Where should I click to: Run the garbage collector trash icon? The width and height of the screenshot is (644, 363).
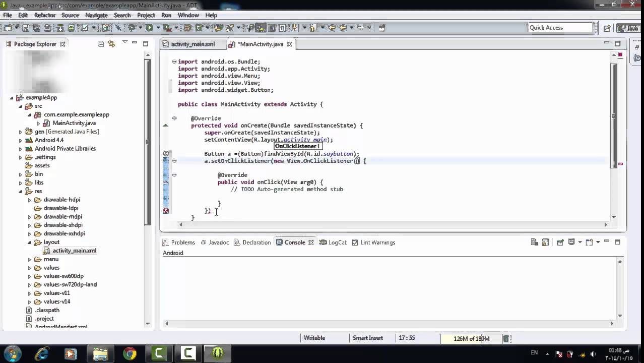[x=507, y=338]
